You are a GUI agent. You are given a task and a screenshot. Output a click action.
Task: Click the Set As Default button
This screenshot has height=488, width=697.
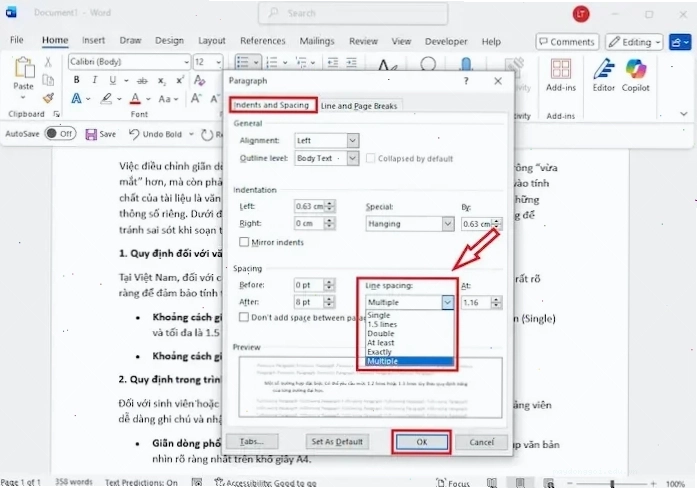(x=337, y=442)
